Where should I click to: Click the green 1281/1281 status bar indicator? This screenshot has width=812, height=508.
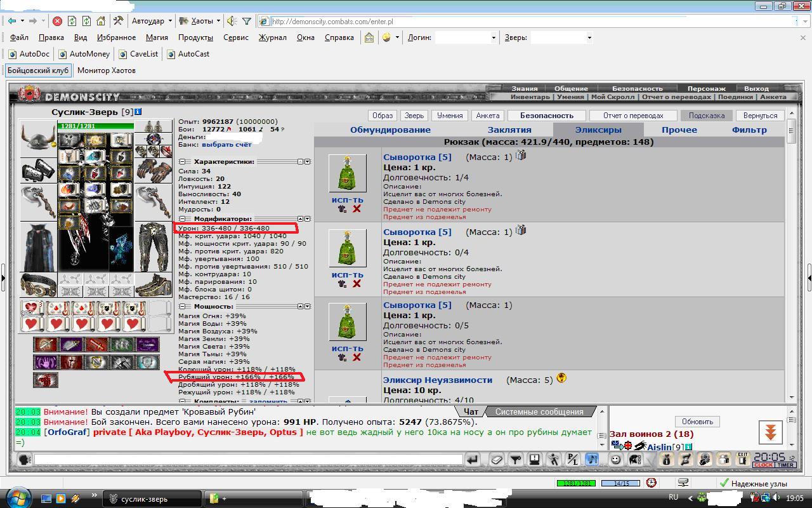576,483
